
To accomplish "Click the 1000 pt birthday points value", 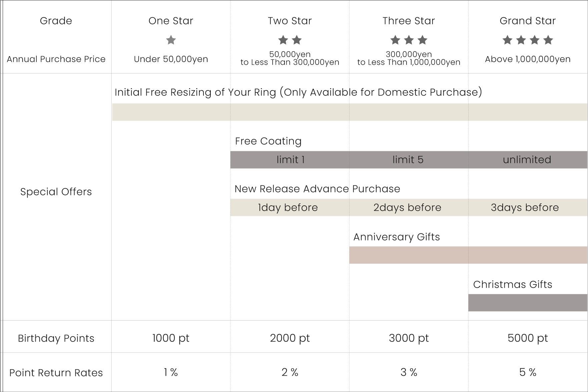I will (x=171, y=338).
